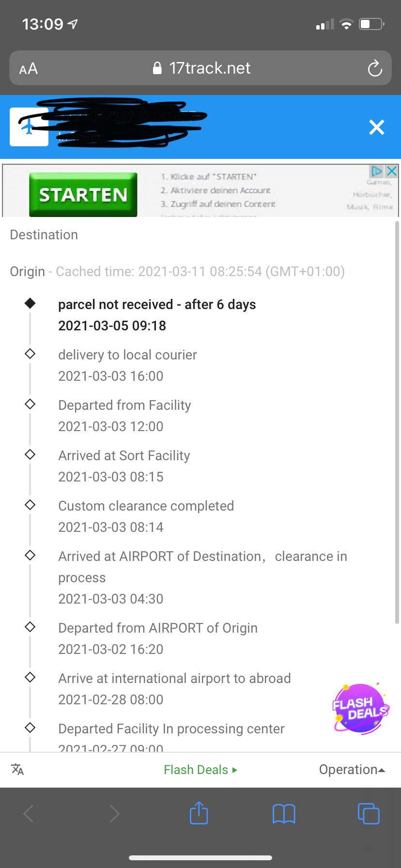Select the parcel not received event marker
This screenshot has width=401, height=868.
pos(30,304)
